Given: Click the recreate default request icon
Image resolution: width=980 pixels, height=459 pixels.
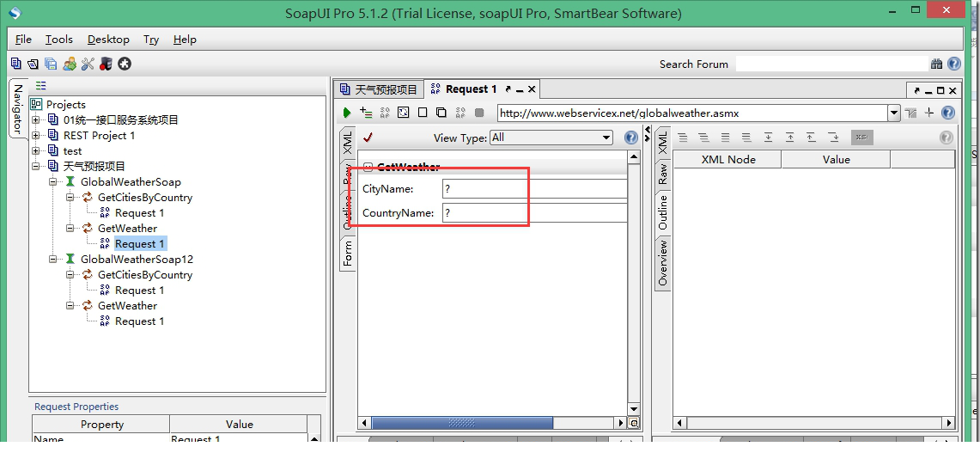Looking at the screenshot, I should (385, 113).
